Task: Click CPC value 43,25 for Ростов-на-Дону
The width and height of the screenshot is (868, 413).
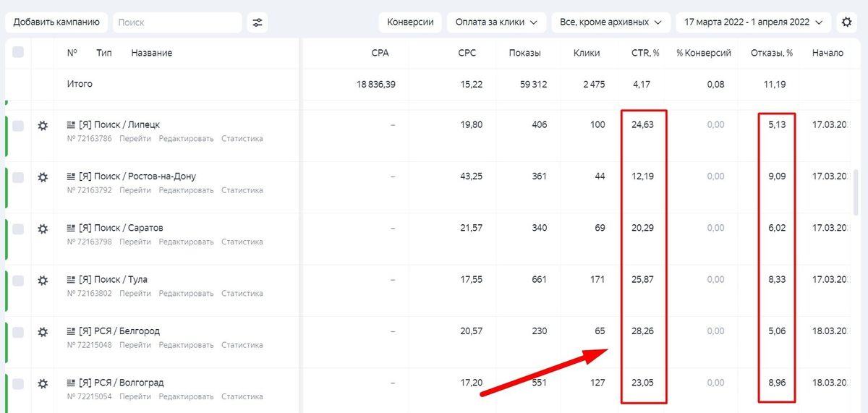Action: (x=470, y=176)
